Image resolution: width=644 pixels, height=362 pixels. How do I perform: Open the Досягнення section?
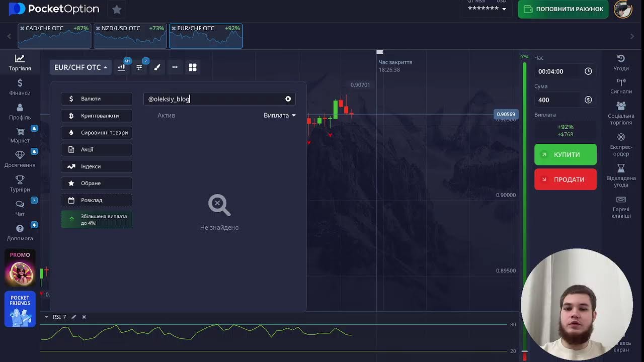(20, 159)
